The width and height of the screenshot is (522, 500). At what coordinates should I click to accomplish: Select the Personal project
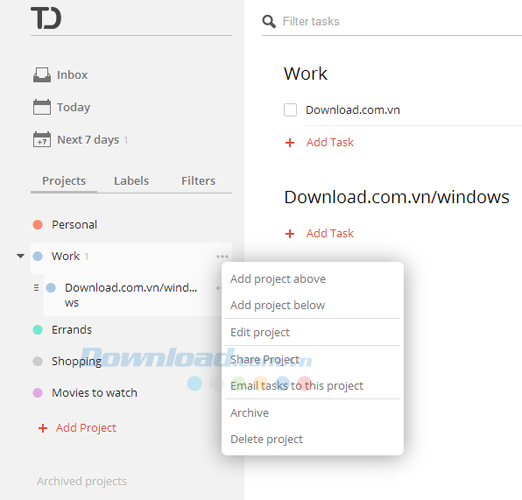(x=74, y=225)
